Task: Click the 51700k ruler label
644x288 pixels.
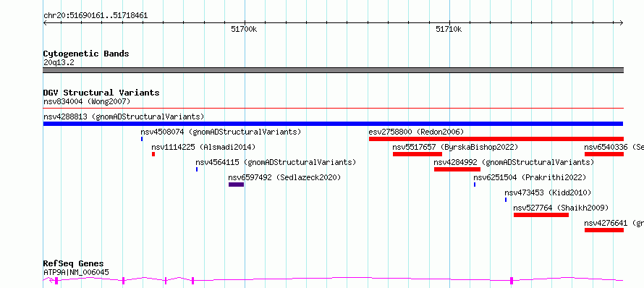Action: [244, 29]
